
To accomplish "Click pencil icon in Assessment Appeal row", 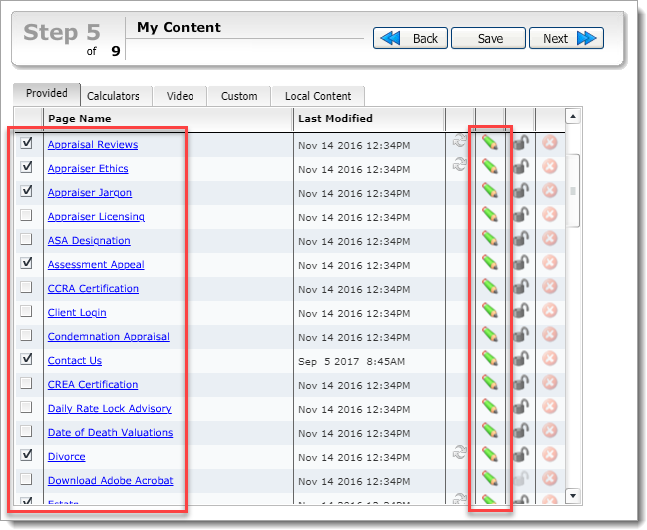I will pyautogui.click(x=490, y=263).
